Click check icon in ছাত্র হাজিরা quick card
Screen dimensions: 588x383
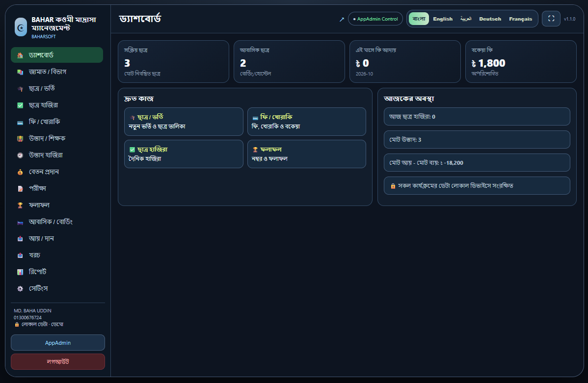pyautogui.click(x=133, y=150)
